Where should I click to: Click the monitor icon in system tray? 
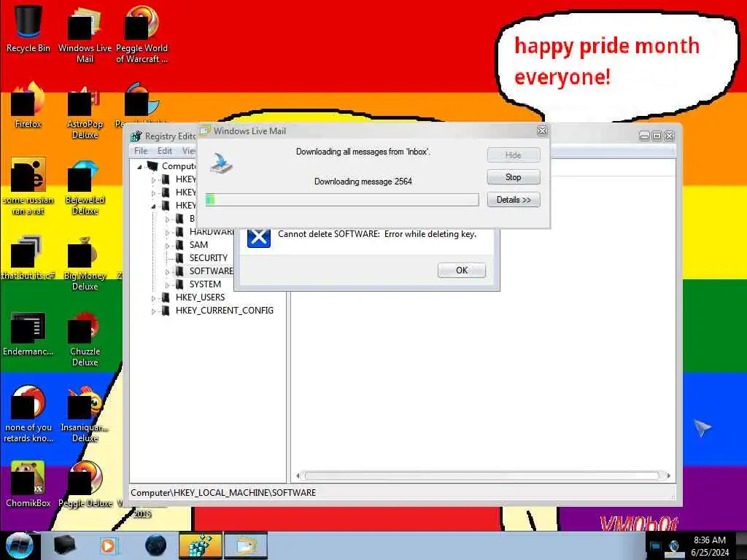656,547
